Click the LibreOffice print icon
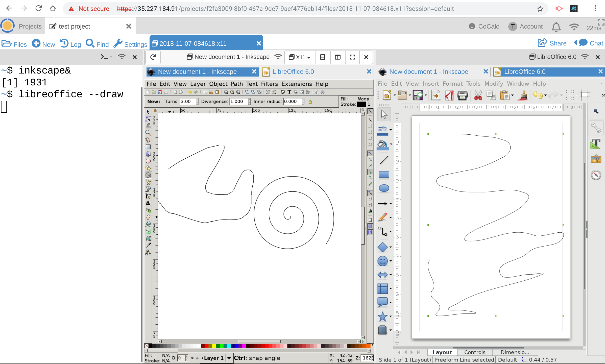 pos(462,95)
